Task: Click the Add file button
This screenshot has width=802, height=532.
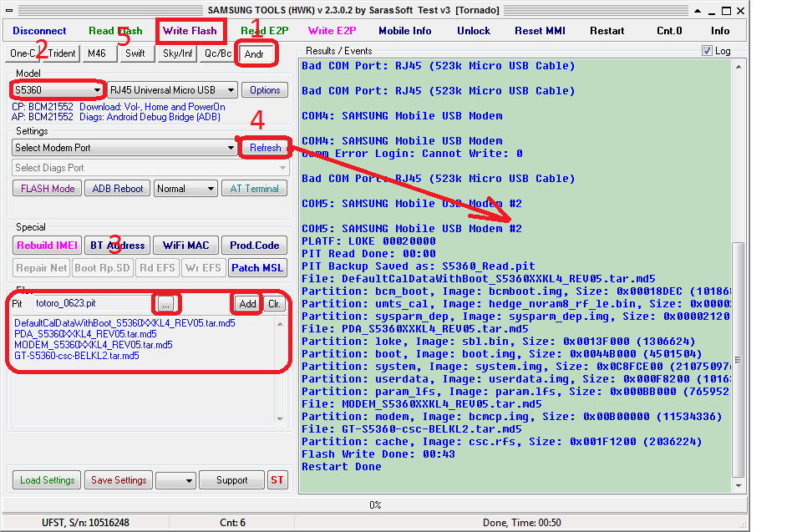Action: pos(247,304)
